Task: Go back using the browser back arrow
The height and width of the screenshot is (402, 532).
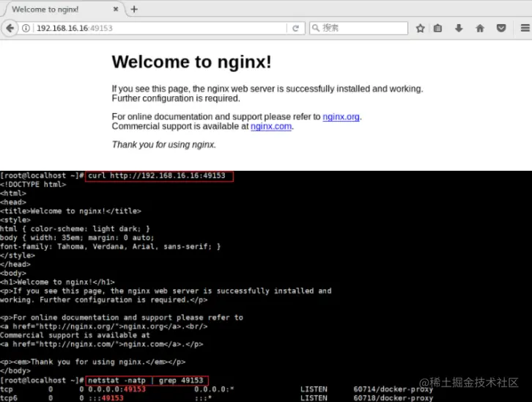Action: click(10, 28)
